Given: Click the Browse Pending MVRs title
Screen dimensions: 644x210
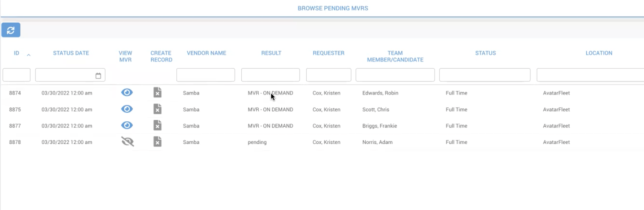Looking at the screenshot, I should click(x=333, y=8).
